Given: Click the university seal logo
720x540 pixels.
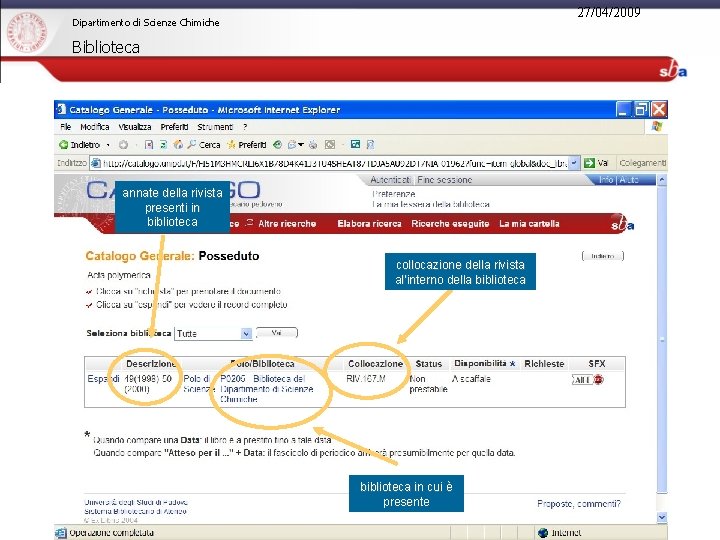Looking at the screenshot, I should pos(28,32).
